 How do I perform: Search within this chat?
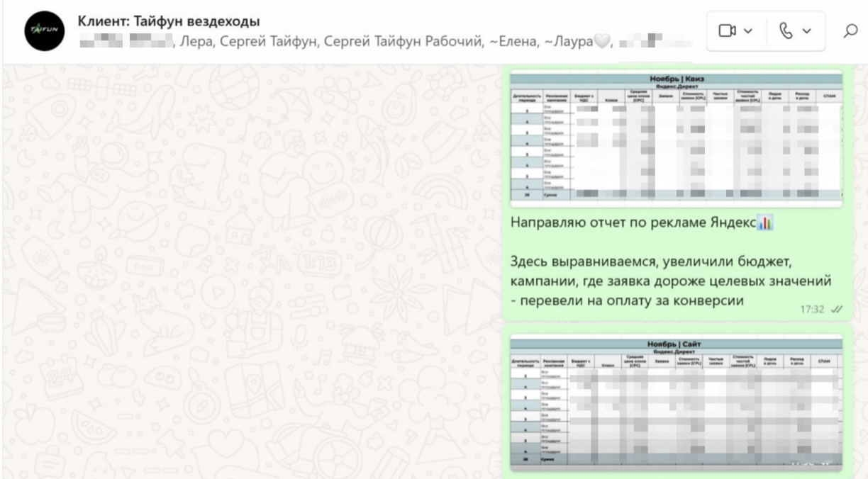tap(850, 30)
